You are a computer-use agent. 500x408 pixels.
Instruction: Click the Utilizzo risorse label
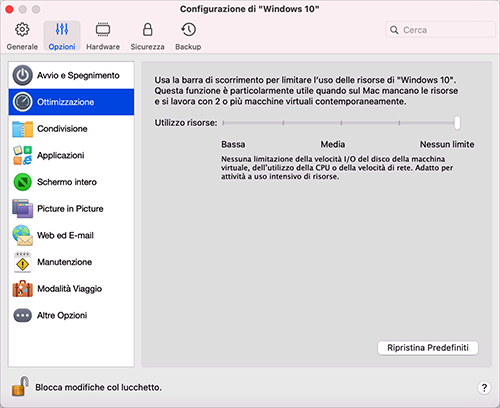coord(186,123)
